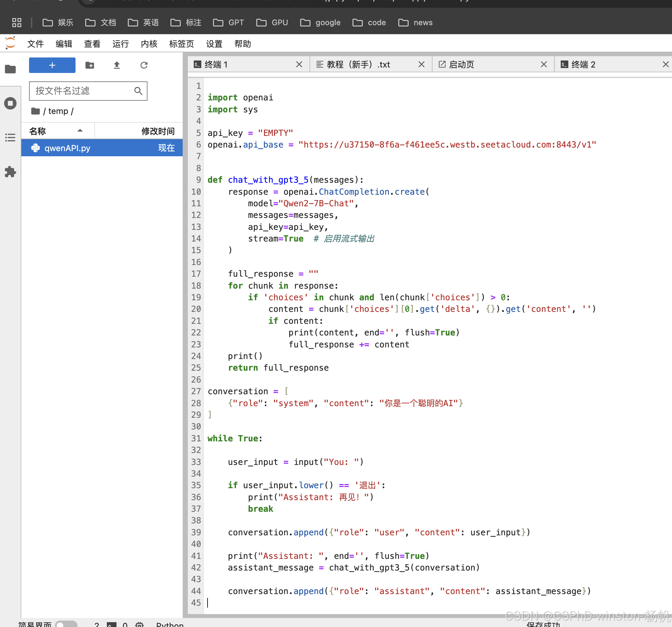The height and width of the screenshot is (627, 672).
Task: Close the 启动页 tab
Action: click(543, 64)
